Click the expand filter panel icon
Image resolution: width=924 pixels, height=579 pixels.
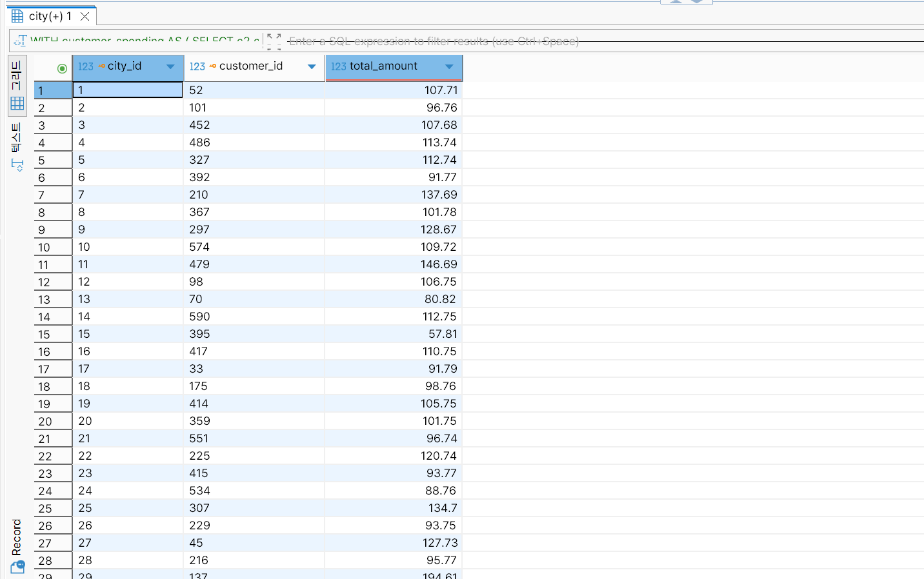coord(274,41)
